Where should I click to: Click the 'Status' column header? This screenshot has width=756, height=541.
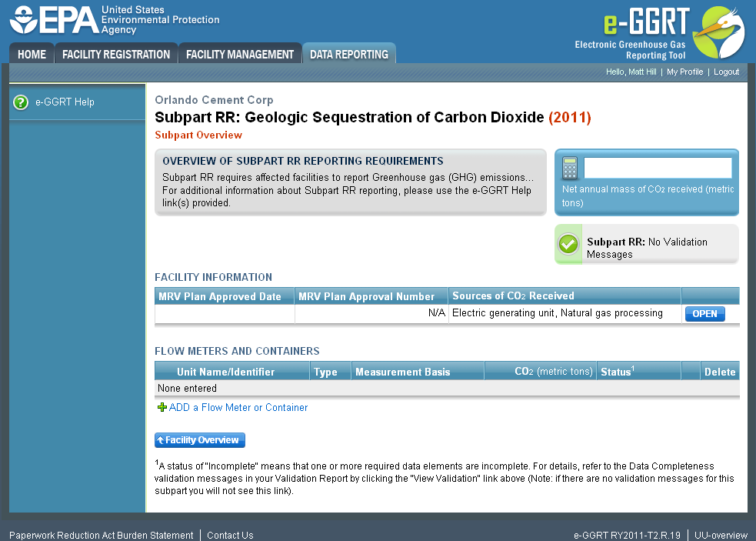click(x=638, y=372)
